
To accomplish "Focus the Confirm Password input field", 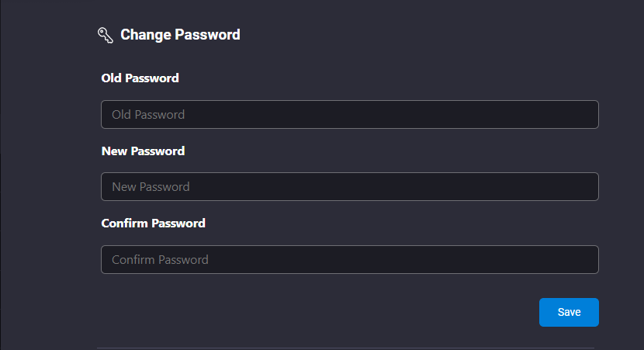I will coord(350,260).
